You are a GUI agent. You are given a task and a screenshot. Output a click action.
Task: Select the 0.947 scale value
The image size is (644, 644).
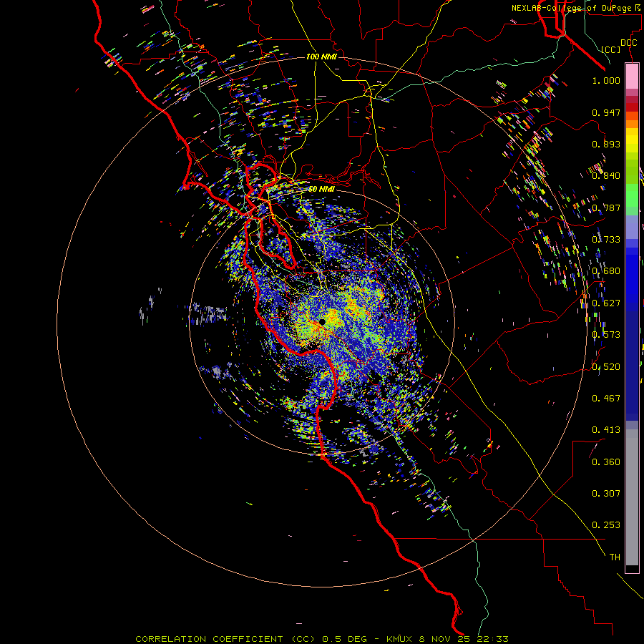coord(606,112)
